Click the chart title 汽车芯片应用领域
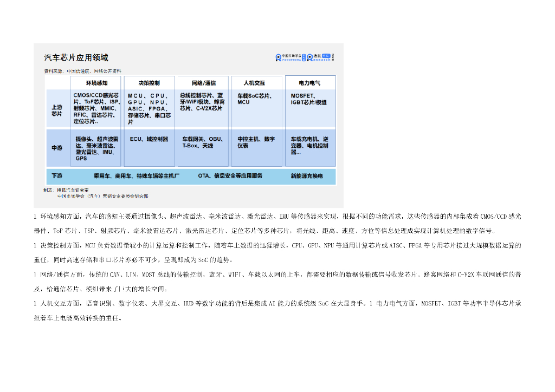Screen dimensions: 555x392 [76, 57]
